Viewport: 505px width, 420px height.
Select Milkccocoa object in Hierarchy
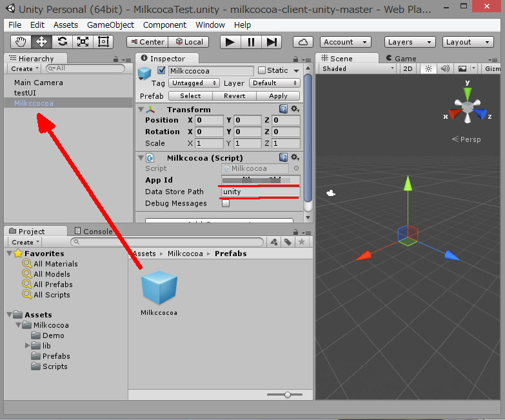[68, 103]
